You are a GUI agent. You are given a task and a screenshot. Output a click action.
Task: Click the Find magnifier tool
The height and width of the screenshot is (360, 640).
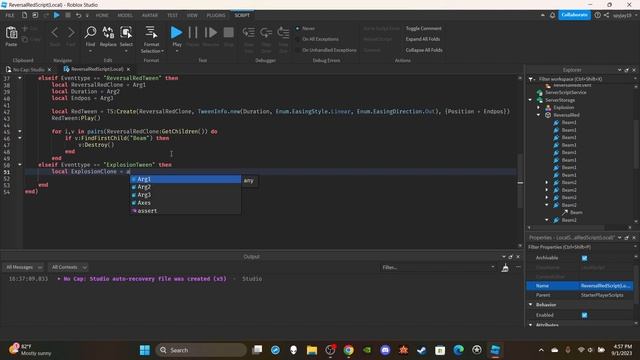[90, 32]
